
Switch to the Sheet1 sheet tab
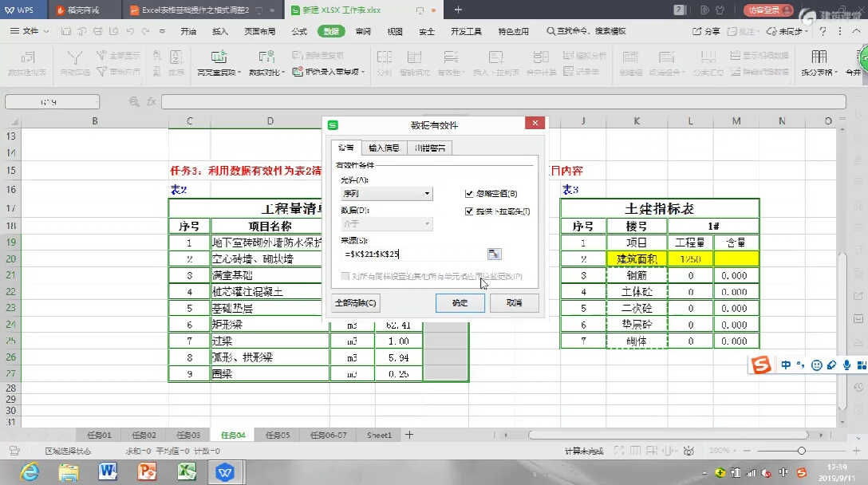click(x=379, y=436)
